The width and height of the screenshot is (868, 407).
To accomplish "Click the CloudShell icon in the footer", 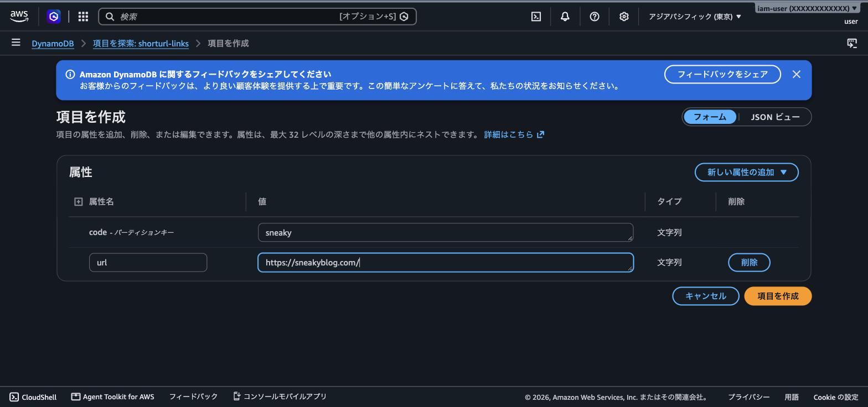I will coord(14,397).
